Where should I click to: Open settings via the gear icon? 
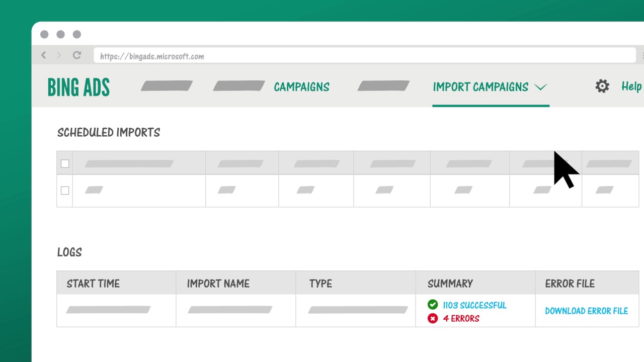[602, 86]
